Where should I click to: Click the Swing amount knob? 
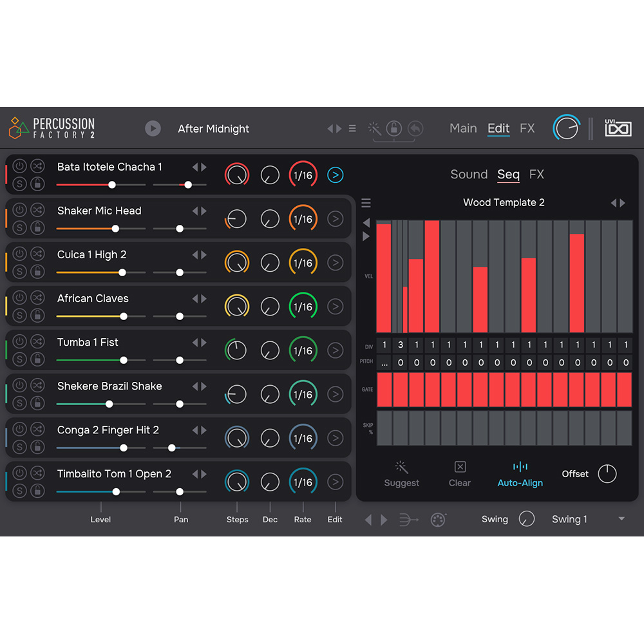coord(527,518)
